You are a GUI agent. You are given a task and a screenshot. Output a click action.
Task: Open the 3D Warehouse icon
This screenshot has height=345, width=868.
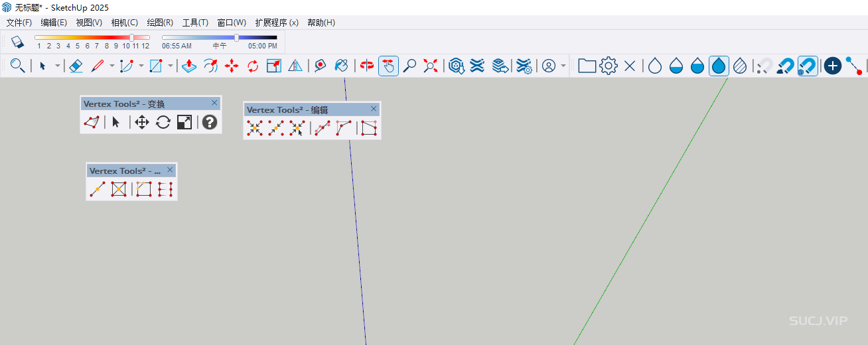[x=456, y=66]
